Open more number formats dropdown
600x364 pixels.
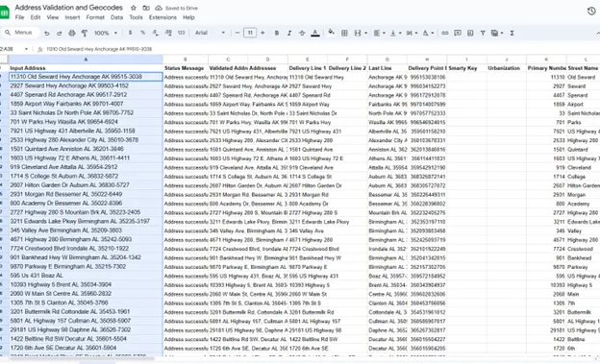181,33
